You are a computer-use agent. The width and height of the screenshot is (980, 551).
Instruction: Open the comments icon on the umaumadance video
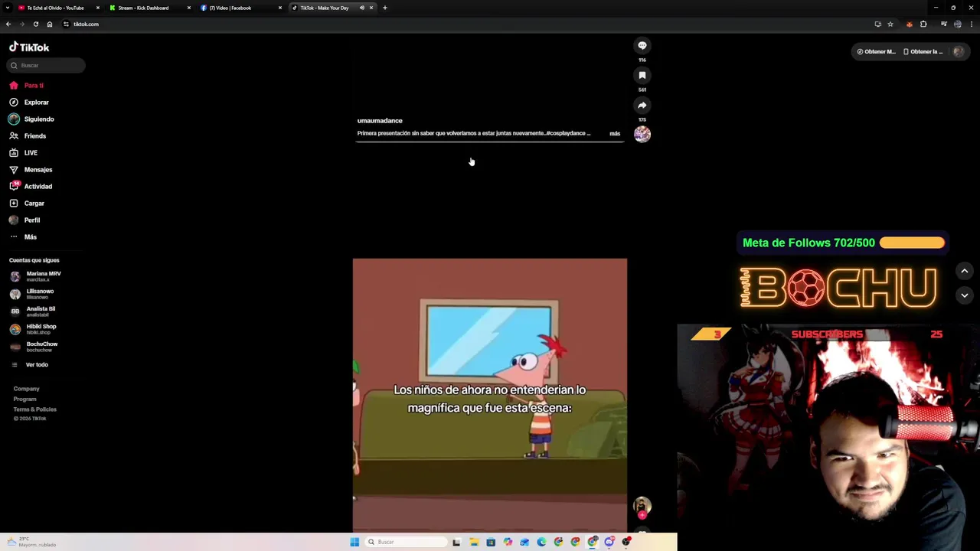pyautogui.click(x=642, y=46)
